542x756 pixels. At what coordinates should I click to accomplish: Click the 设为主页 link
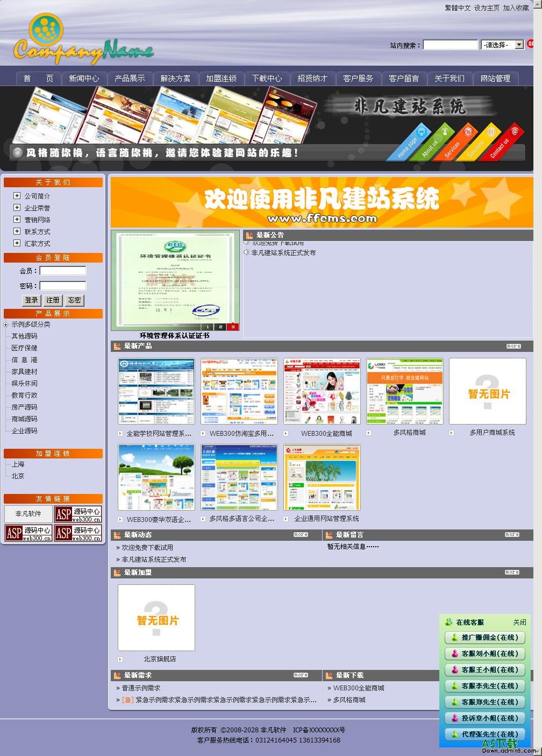(487, 8)
